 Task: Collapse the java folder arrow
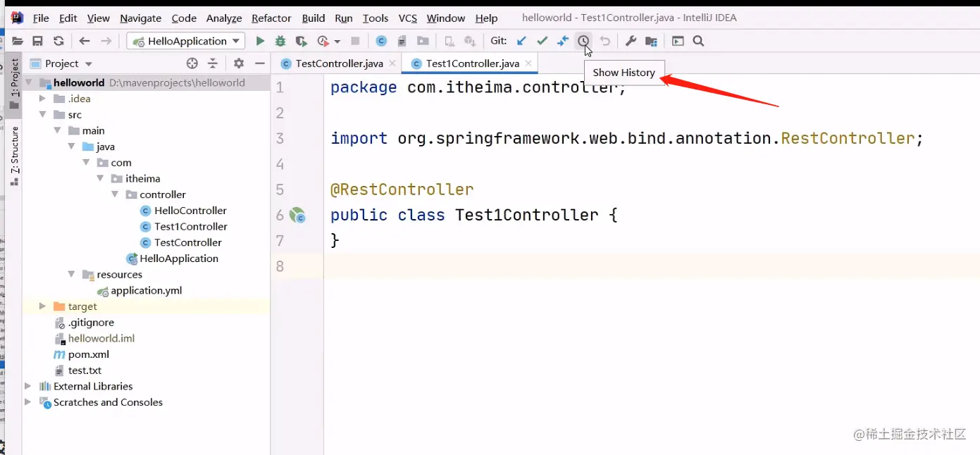coord(71,147)
